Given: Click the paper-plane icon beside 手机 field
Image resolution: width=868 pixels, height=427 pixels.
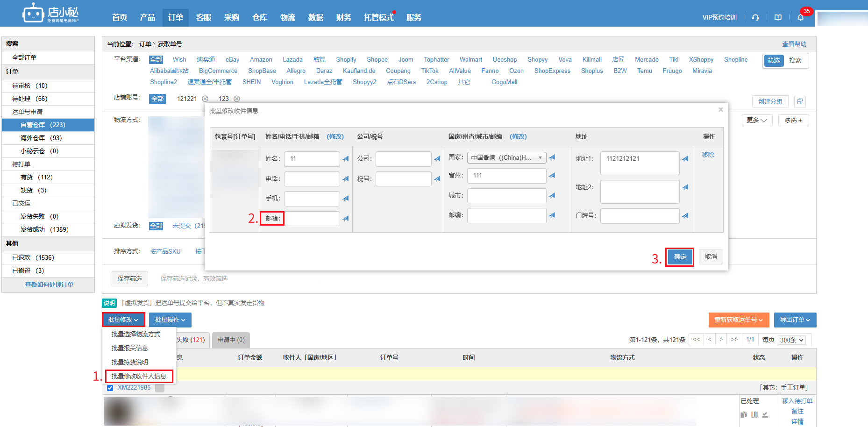Looking at the screenshot, I should point(346,199).
